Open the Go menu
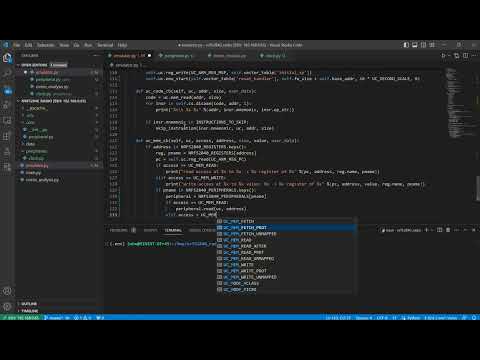 coord(76,45)
